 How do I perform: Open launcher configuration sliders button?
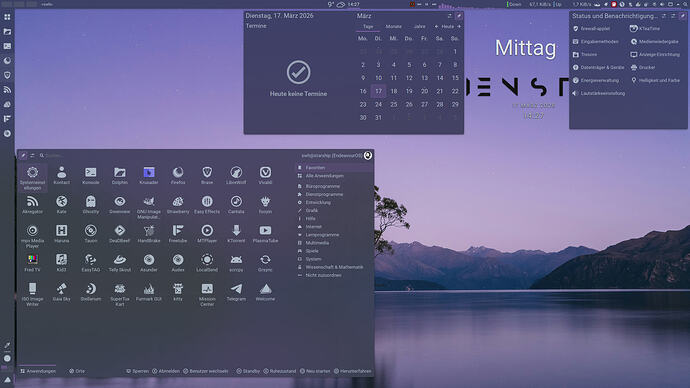point(32,155)
